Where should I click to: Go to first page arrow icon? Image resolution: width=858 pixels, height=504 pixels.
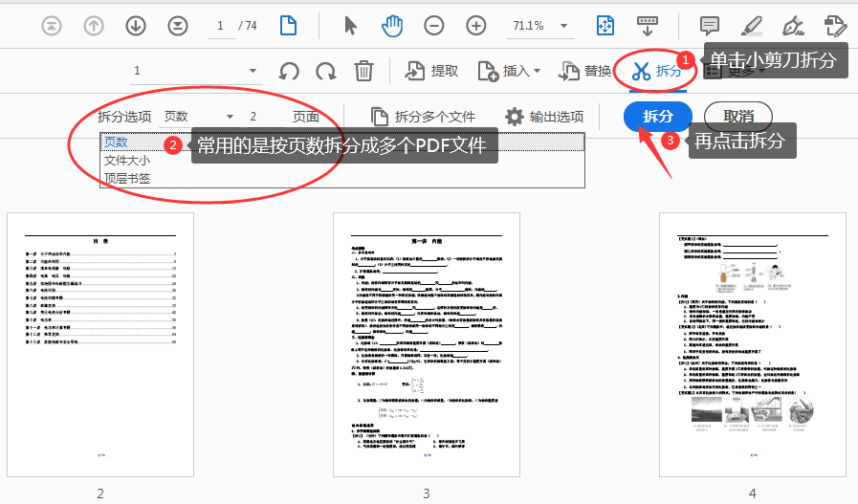(52, 26)
